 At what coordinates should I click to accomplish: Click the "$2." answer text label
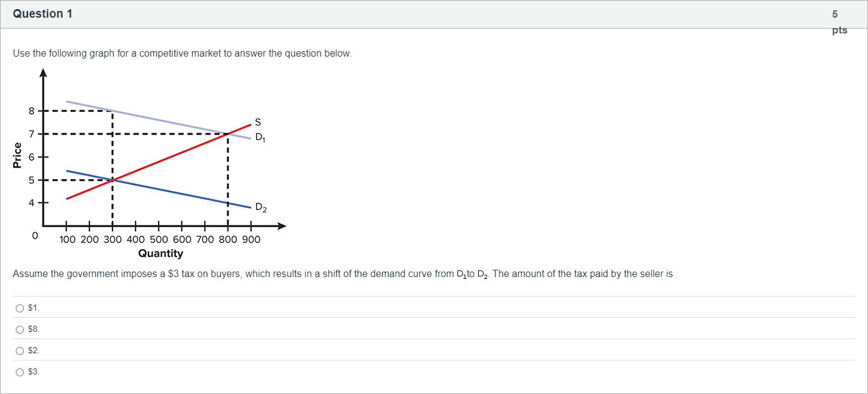(x=33, y=351)
